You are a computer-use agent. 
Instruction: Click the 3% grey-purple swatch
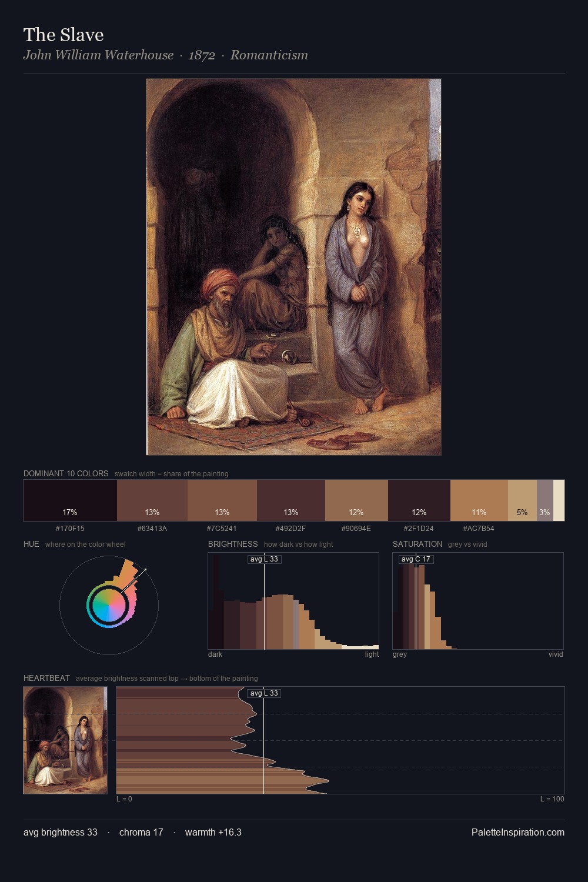[545, 500]
